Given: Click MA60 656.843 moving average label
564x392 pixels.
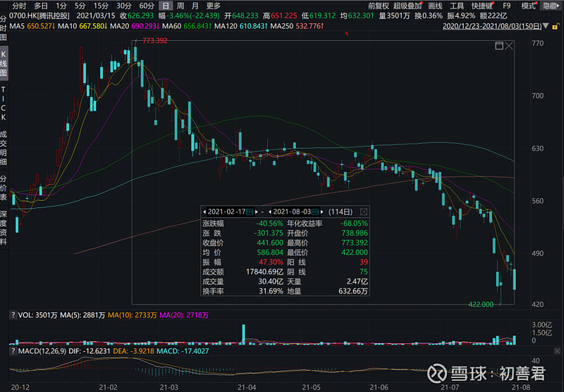Looking at the screenshot, I should pyautogui.click(x=187, y=26).
